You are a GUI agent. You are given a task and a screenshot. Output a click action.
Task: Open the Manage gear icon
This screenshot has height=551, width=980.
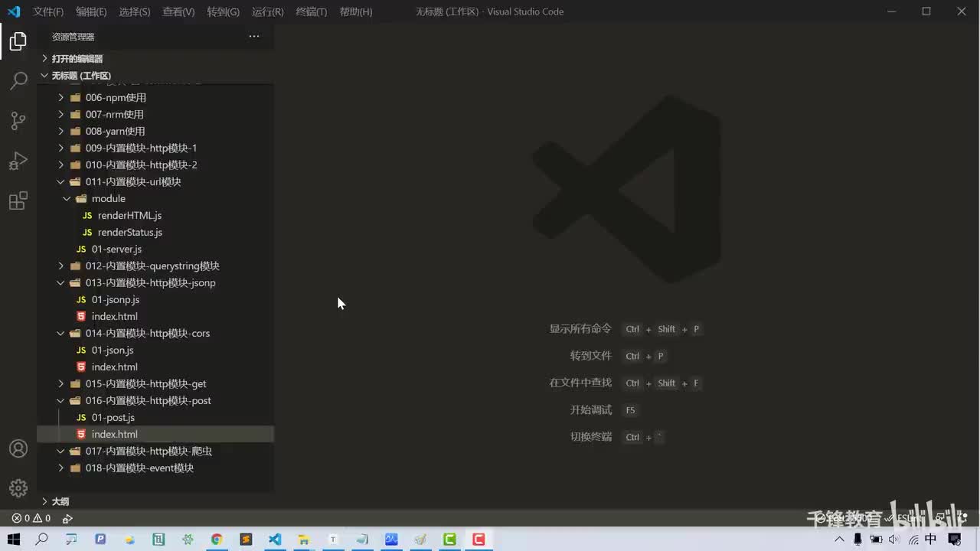18,487
